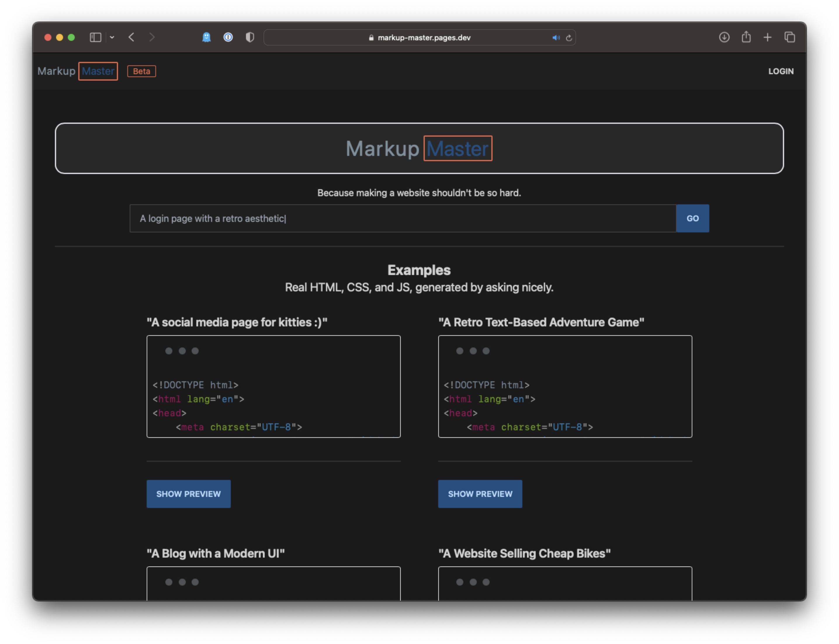Click the Retro Adventure Game code block
This screenshot has width=839, height=644.
click(565, 387)
